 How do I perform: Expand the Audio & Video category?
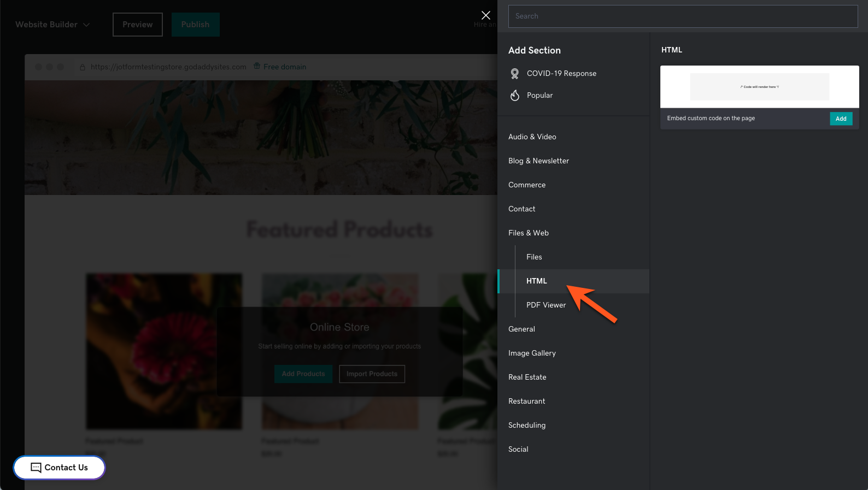coord(532,137)
